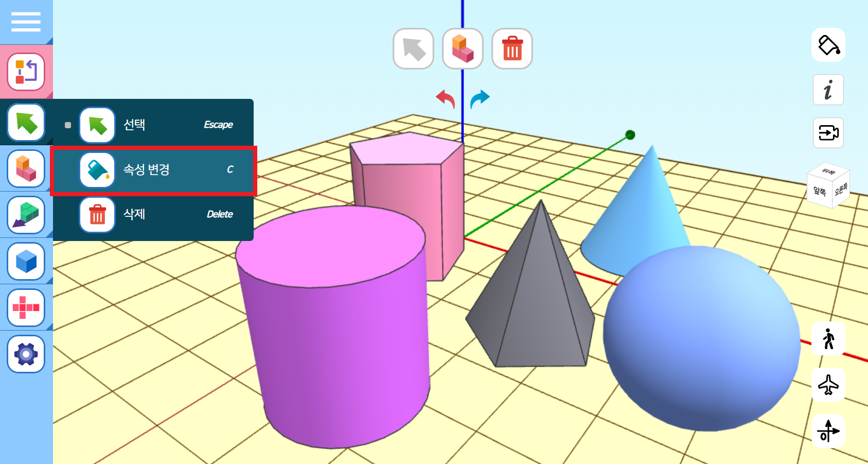Click the green axis endpoint handle
The height and width of the screenshot is (464, 868).
tap(630, 135)
